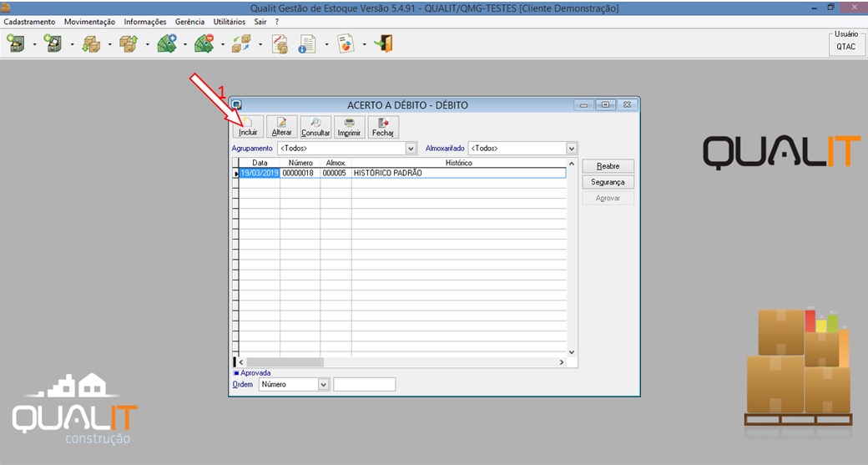Click the pie chart report icon
Image resolution: width=868 pixels, height=465 pixels.
pos(346,43)
